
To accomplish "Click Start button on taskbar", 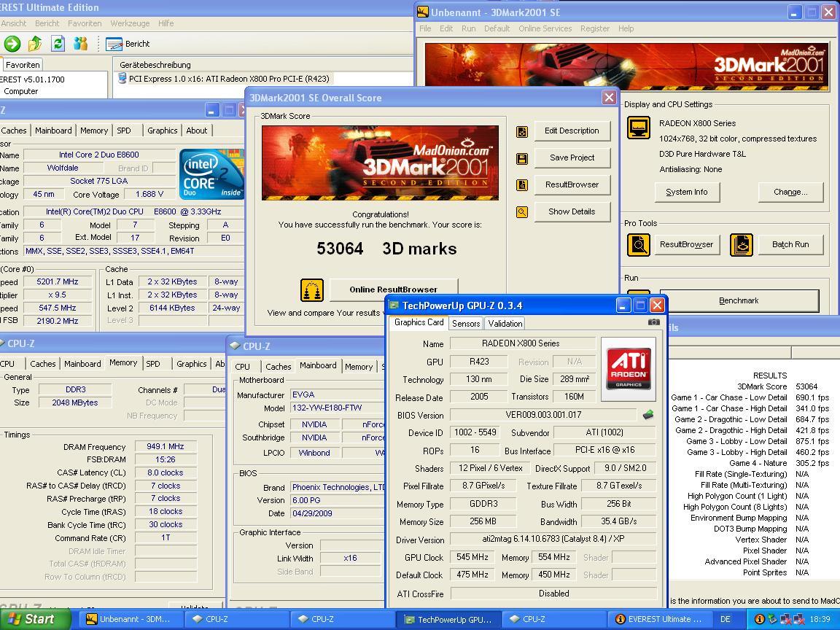I will click(34, 619).
